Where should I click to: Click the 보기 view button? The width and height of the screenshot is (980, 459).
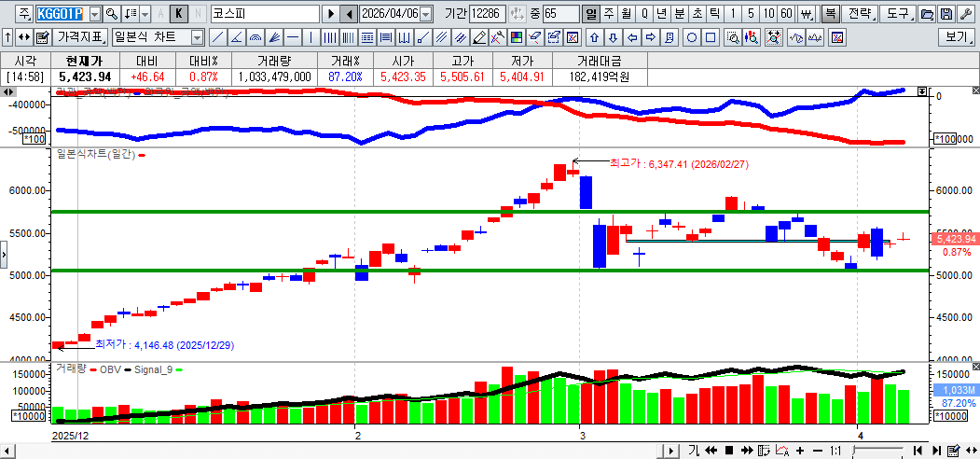(956, 37)
